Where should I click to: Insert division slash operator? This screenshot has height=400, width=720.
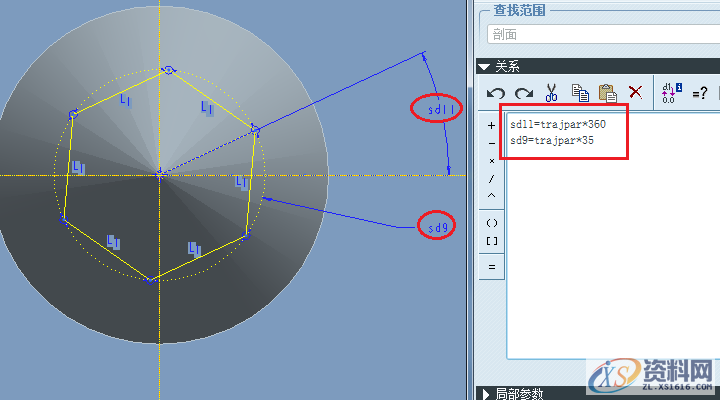point(491,178)
